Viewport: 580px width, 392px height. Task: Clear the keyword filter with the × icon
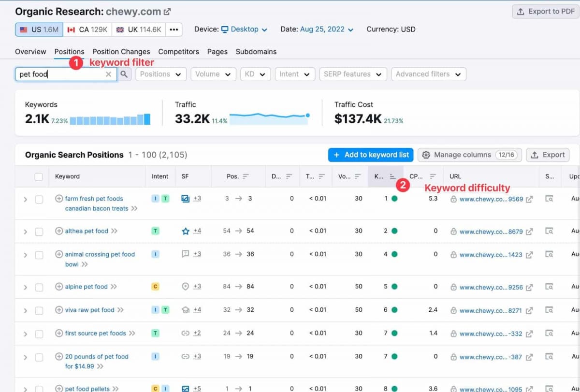(x=109, y=74)
